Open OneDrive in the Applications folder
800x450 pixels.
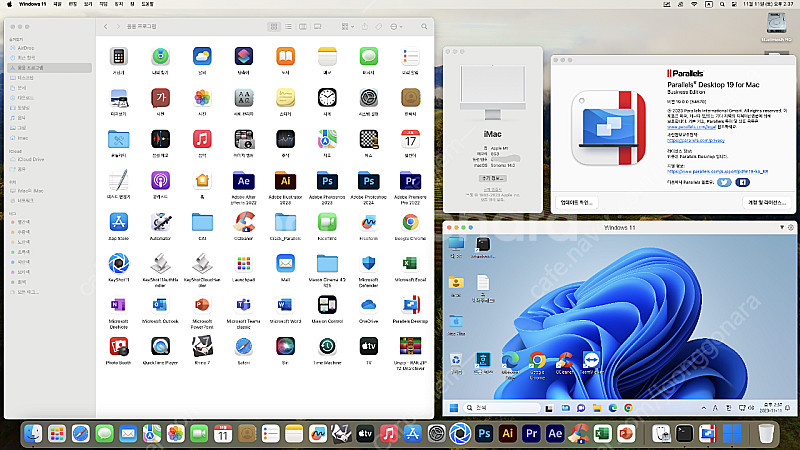point(368,305)
